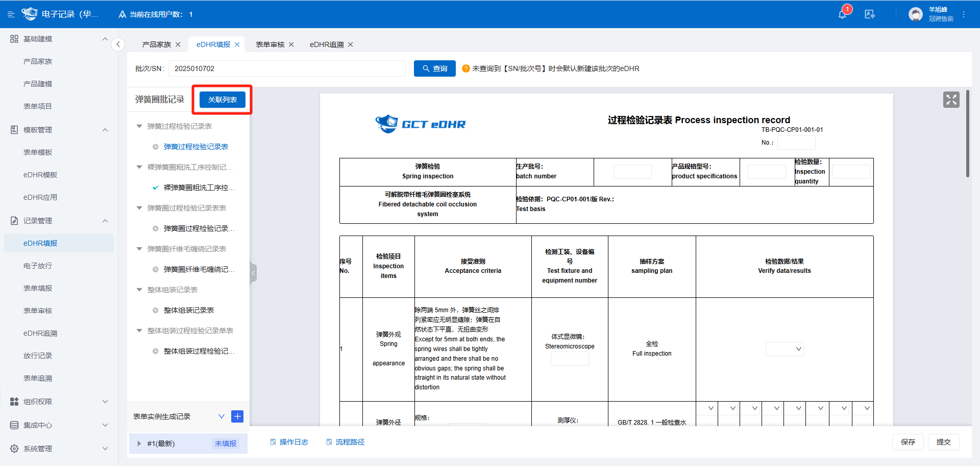The image size is (980, 466).
Task: Expand instance #1(最新) row
Action: click(x=139, y=444)
